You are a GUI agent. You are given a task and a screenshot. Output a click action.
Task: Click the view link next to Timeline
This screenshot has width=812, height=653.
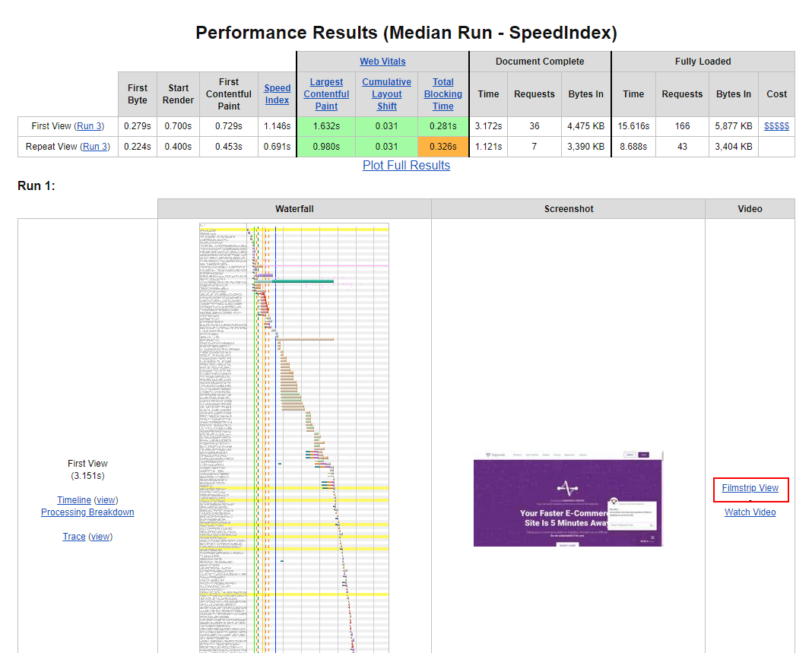[106, 499]
